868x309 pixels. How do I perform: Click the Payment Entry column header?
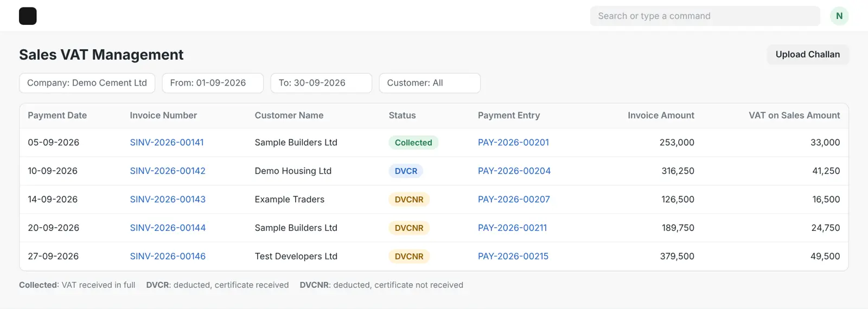point(509,115)
